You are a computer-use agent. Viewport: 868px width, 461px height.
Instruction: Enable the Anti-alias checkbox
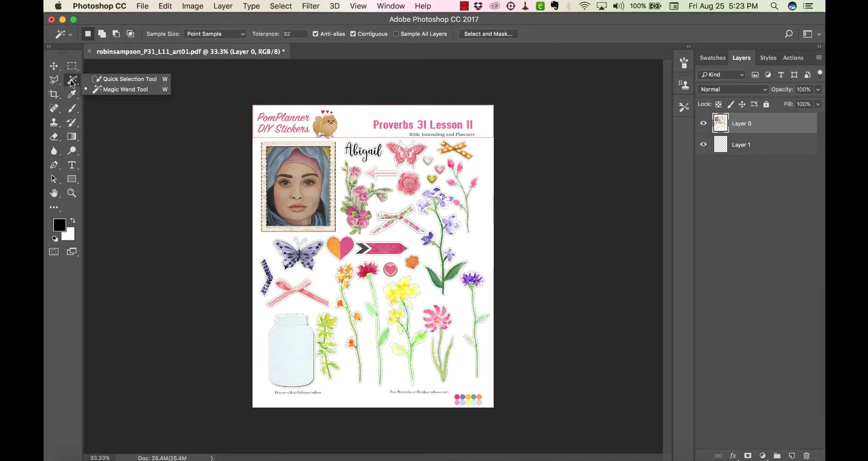316,34
